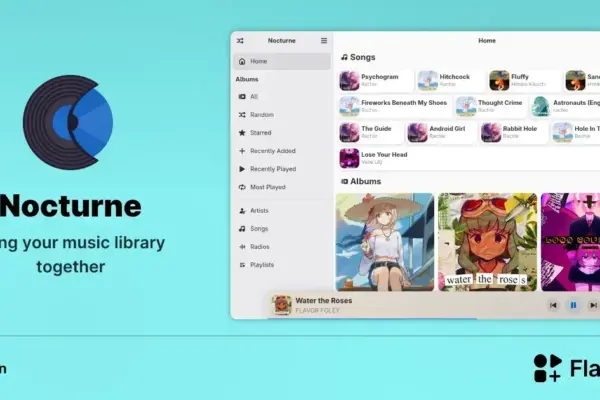Click the Flathub logo icon
This screenshot has height=400, width=600.
pos(548,368)
